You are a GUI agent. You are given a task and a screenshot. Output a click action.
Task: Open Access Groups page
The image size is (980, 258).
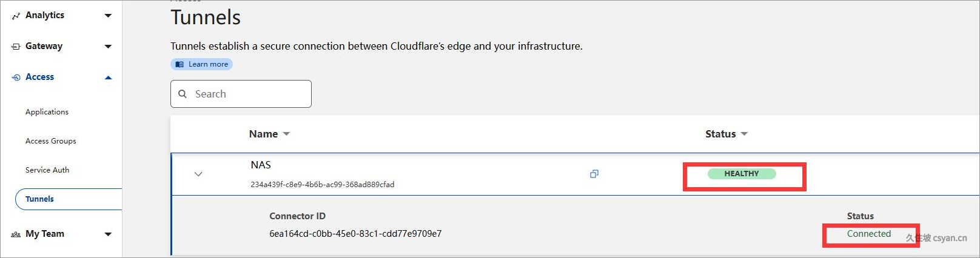[x=51, y=141]
